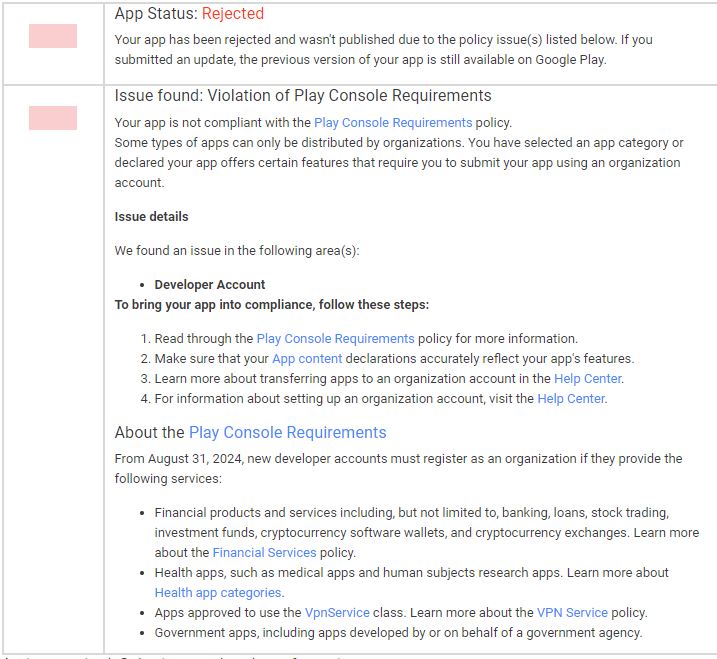The image size is (717, 659).
Task: Open Play Console Requirements link in compliance sentence
Action: 393,123
